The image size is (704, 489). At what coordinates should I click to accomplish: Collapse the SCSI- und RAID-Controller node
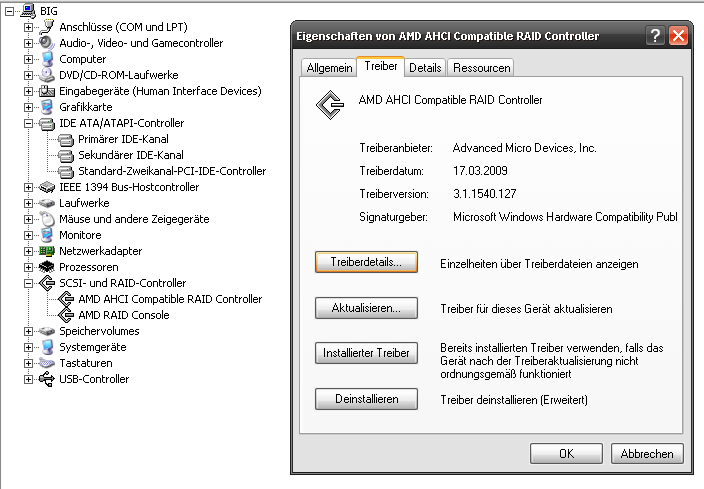click(28, 283)
